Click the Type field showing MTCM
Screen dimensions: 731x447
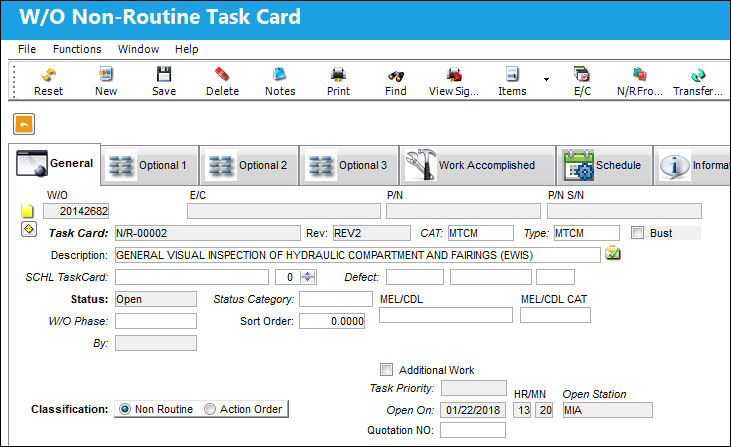(586, 233)
